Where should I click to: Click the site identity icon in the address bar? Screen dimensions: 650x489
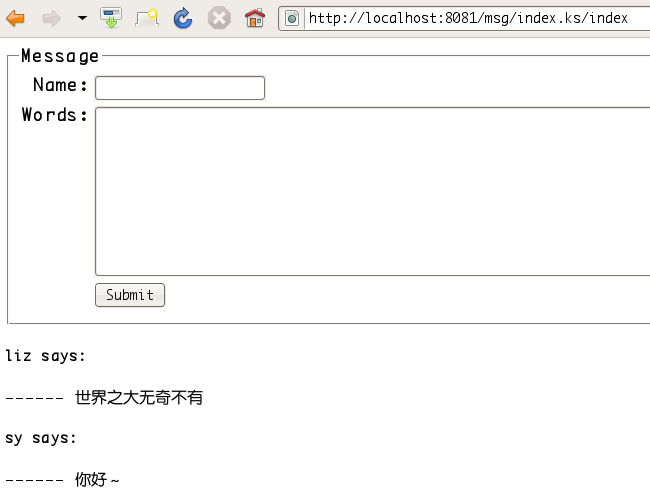click(292, 18)
